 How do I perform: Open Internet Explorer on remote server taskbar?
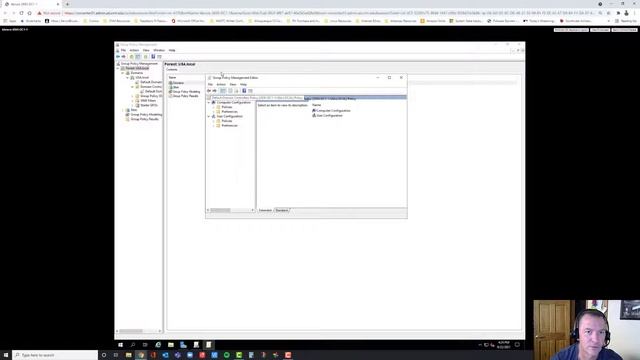(x=158, y=345)
